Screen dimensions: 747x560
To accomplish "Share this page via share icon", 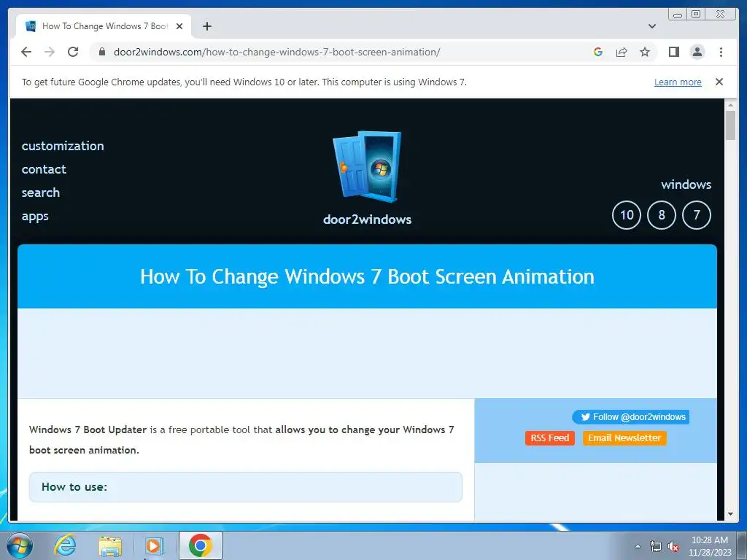I will [x=622, y=52].
